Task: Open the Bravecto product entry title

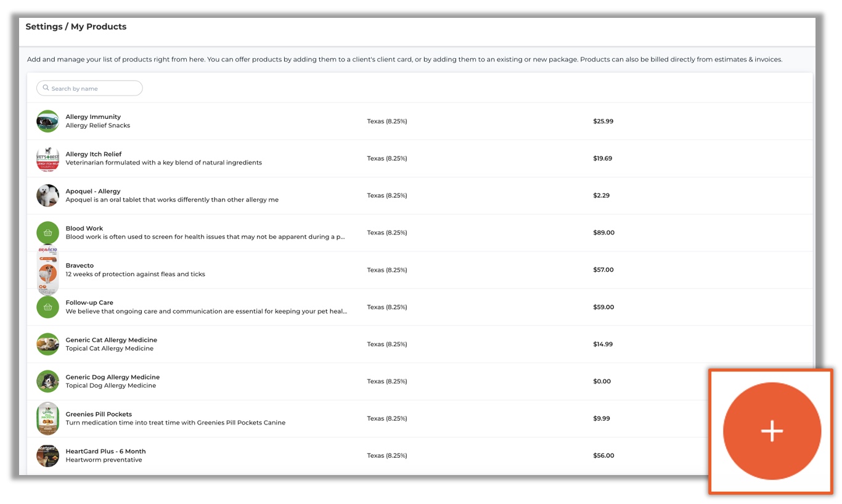Action: 80,266
